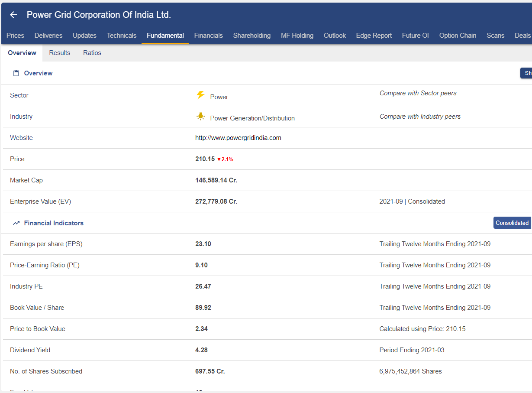Viewport: 532px width, 393px height.
Task: Click the PE ratio value 9.10
Action: click(201, 265)
